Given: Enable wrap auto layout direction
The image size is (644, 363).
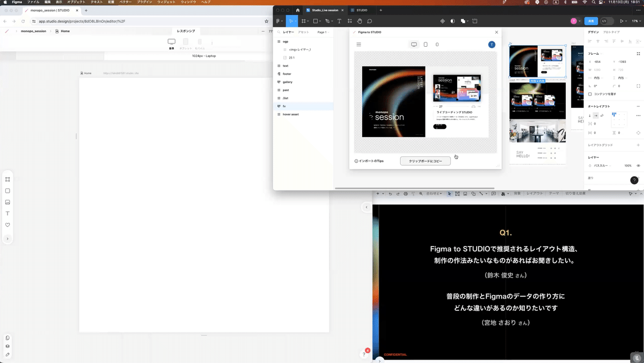Looking at the screenshot, I should pos(602,115).
